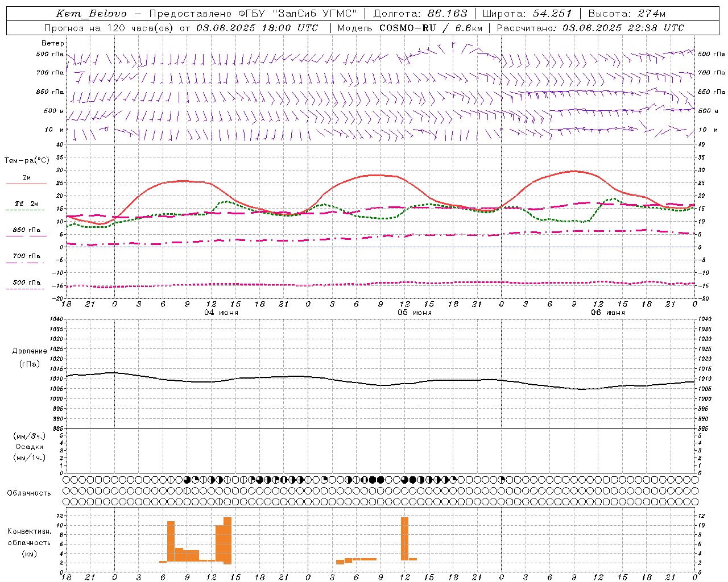Click the Td 2м dew point legend label
This screenshot has width=728, height=582.
point(27,203)
